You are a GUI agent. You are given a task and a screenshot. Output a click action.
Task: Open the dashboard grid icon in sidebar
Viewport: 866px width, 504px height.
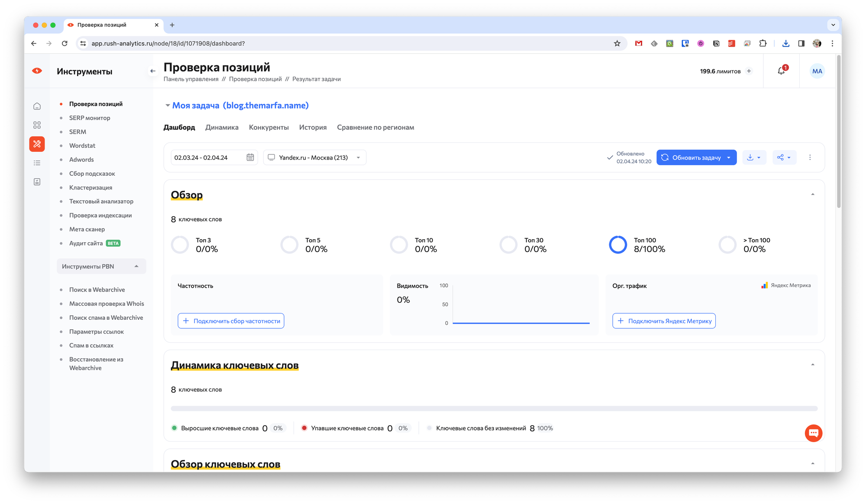coord(37,125)
